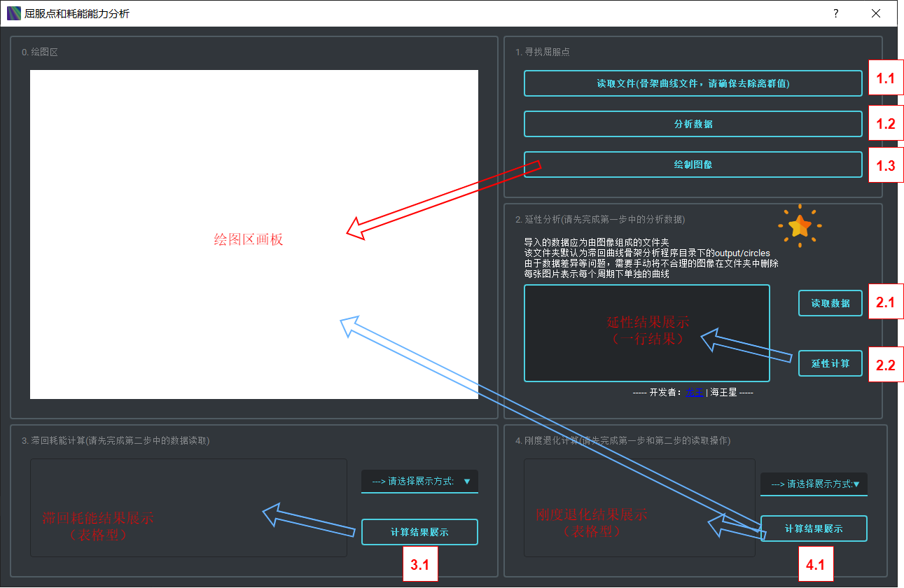This screenshot has width=904, height=588.
Task: Open display-mode dropdown in 滞回耗能计算 section
Action: (x=419, y=482)
